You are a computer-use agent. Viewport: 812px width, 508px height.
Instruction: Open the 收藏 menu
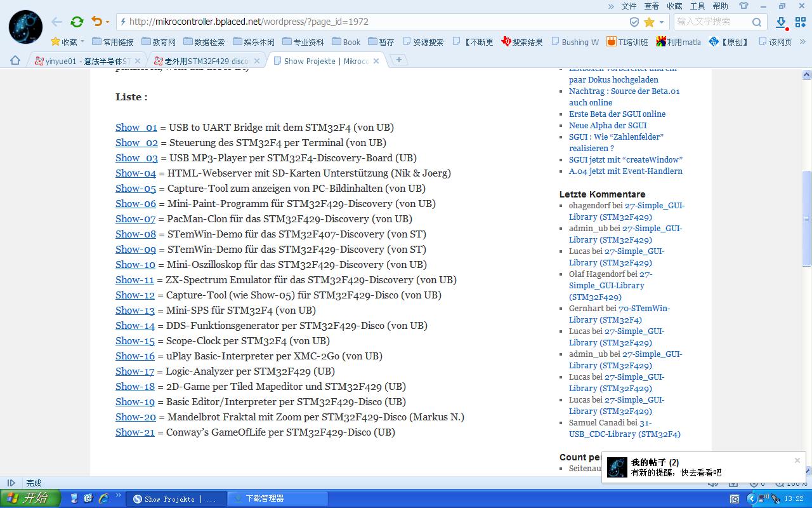click(x=674, y=6)
